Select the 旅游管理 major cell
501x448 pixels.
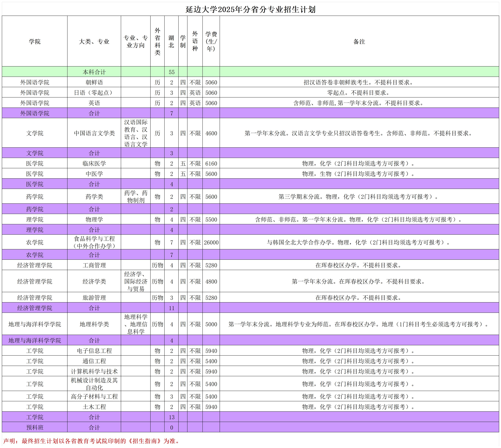tap(94, 298)
